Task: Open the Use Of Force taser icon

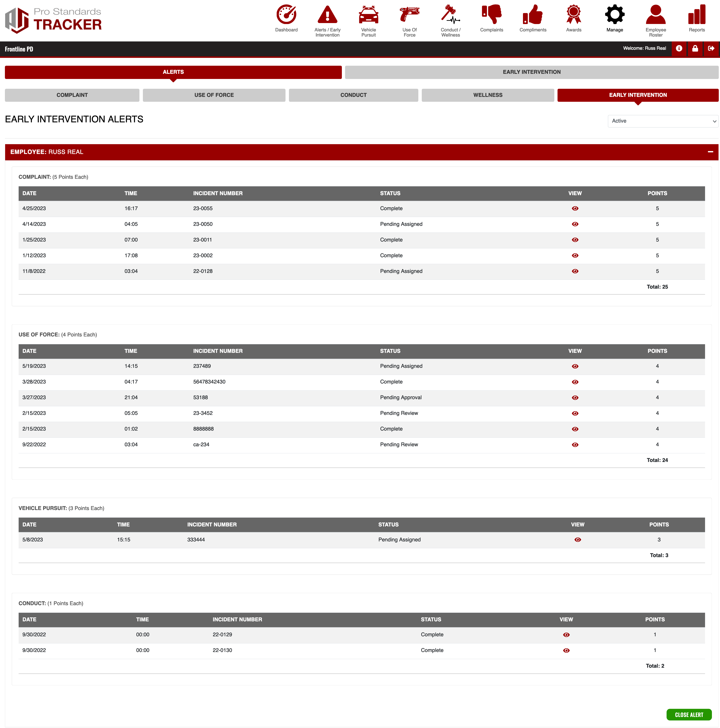Action: click(x=409, y=15)
